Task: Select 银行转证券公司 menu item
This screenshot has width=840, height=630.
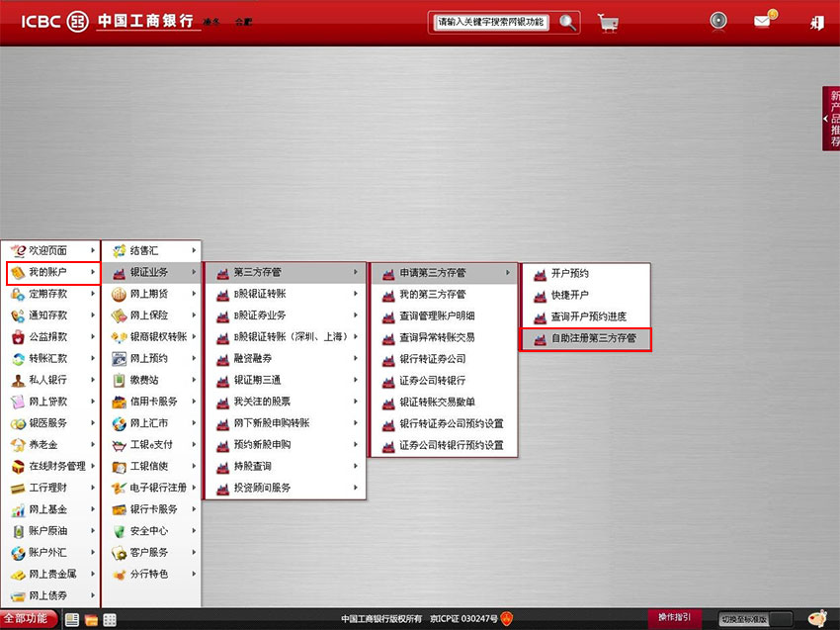Action: click(x=444, y=359)
